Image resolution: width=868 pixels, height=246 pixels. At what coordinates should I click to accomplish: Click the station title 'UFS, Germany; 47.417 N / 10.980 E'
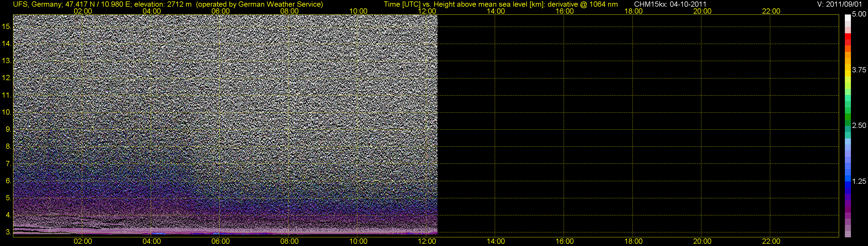click(72, 4)
